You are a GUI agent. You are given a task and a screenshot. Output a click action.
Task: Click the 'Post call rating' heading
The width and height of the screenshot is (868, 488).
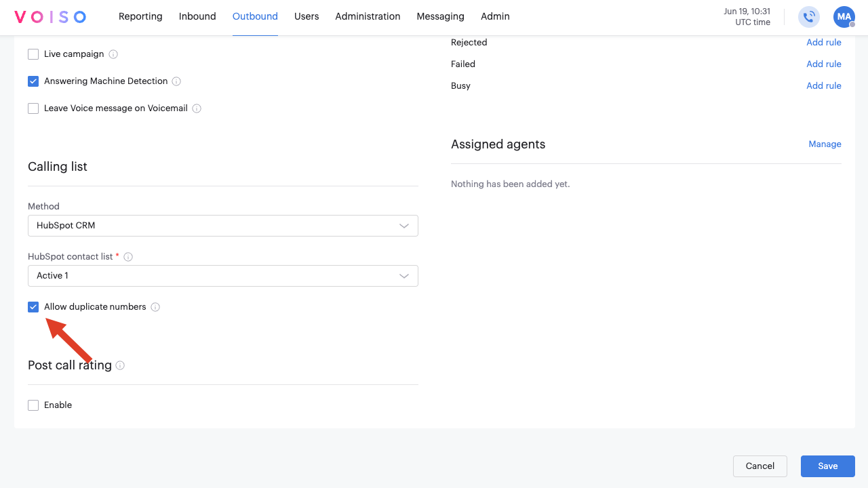tap(70, 365)
